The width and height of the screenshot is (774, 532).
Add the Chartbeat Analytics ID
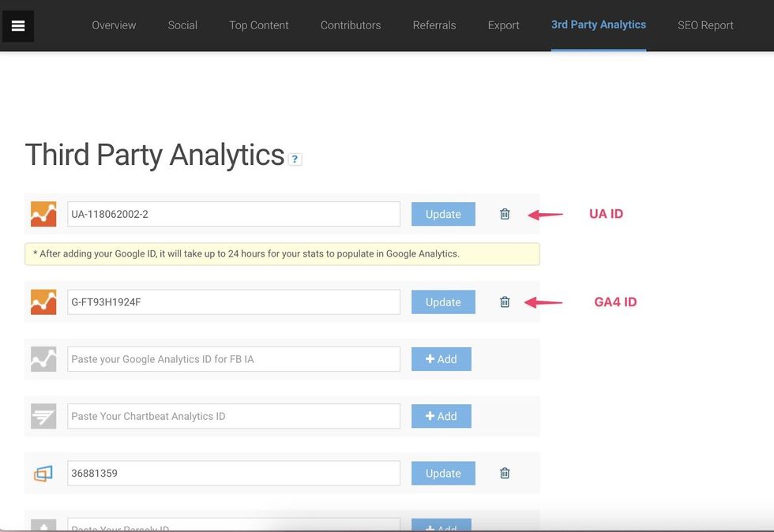coord(441,416)
